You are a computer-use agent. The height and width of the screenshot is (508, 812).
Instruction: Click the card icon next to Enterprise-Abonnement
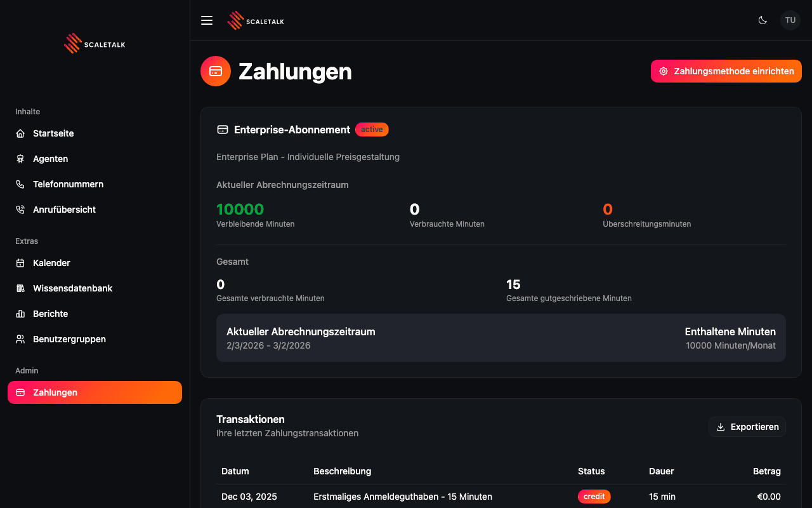[x=223, y=130]
